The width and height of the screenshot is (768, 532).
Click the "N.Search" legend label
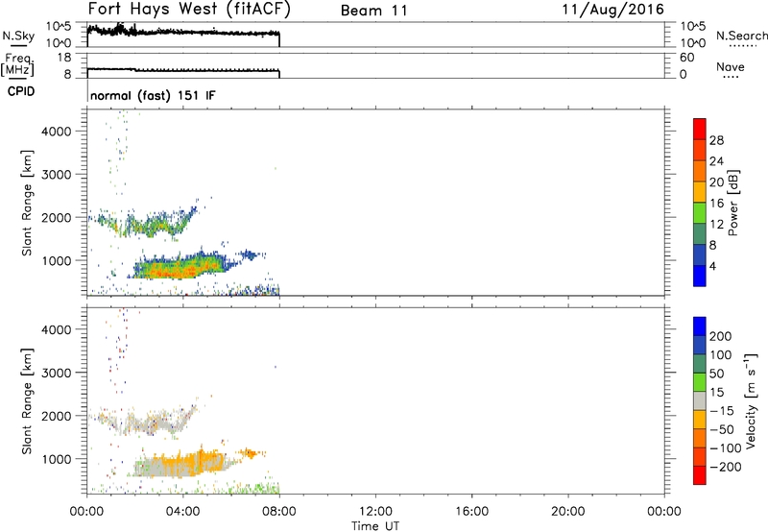click(742, 36)
